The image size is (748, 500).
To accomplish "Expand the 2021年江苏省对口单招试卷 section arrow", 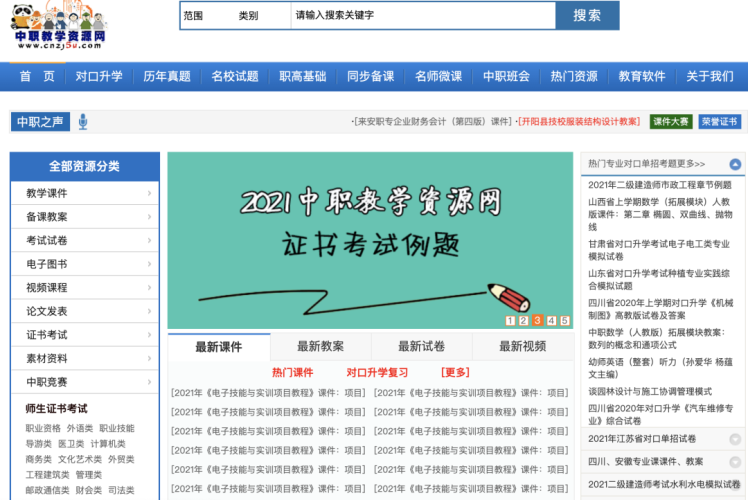I will 735,439.
